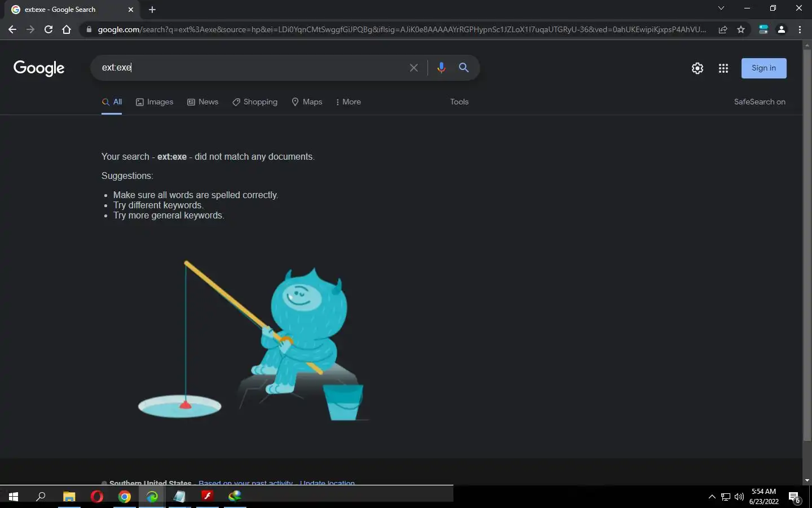Viewport: 812px width, 508px height.
Task: Open the Chrome profile menu
Action: click(782, 29)
